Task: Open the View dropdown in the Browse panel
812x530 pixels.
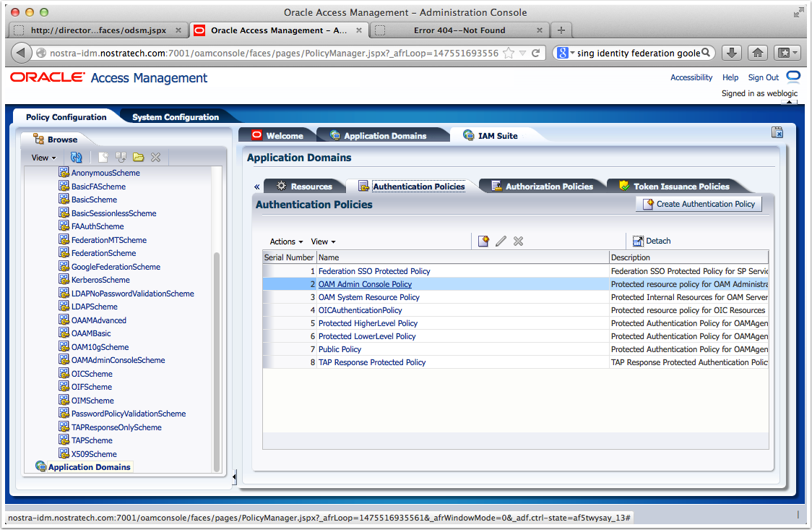Action: 43,157
